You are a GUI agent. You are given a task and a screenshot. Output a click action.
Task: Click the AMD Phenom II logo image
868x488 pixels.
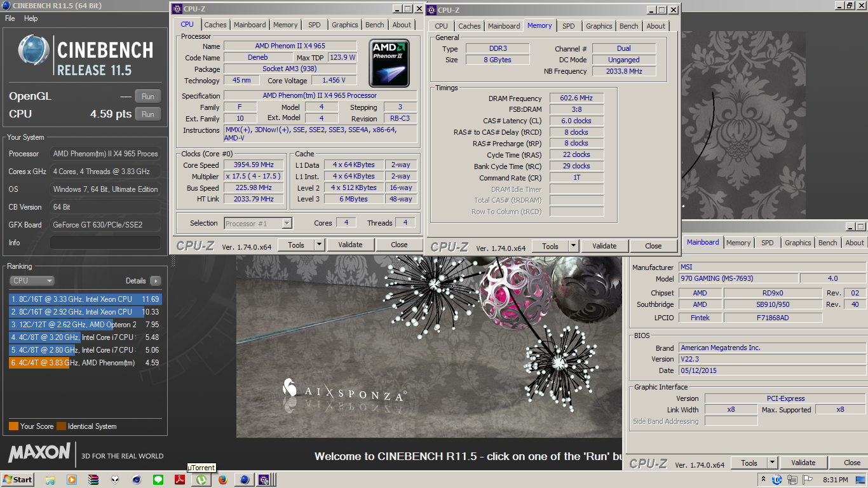click(x=390, y=64)
